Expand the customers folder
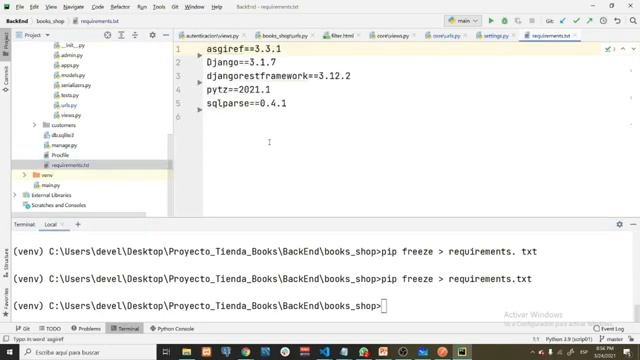 tap(35, 125)
